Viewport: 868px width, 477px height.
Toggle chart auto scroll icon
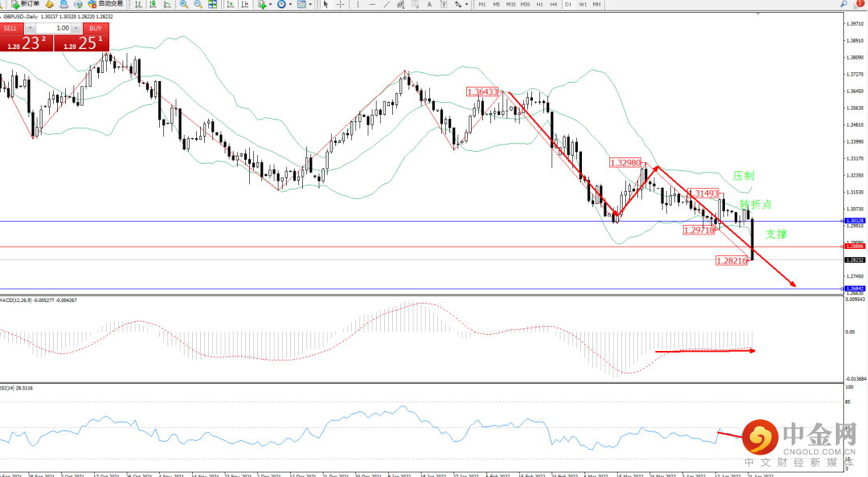coord(231,4)
